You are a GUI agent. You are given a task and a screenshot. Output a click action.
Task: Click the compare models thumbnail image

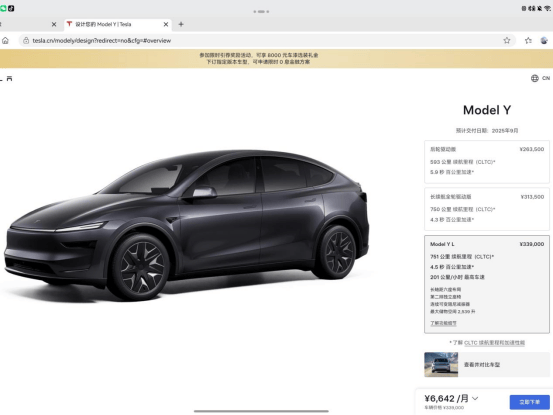(441, 365)
